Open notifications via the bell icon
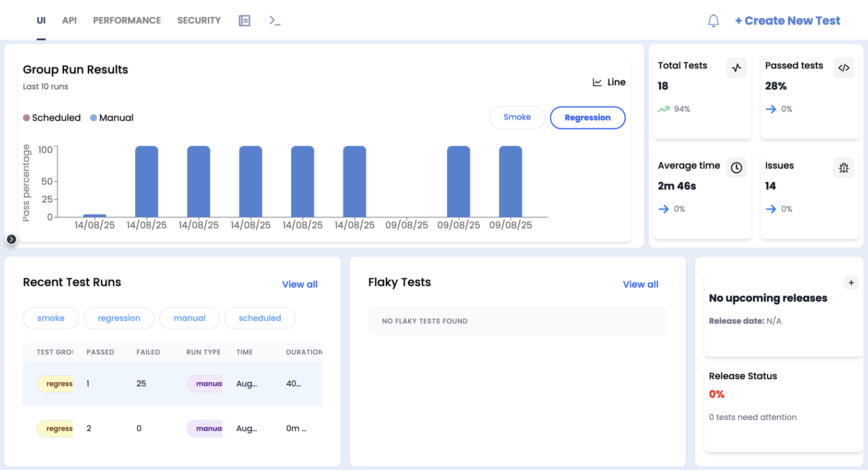The height and width of the screenshot is (470, 868). pyautogui.click(x=713, y=20)
